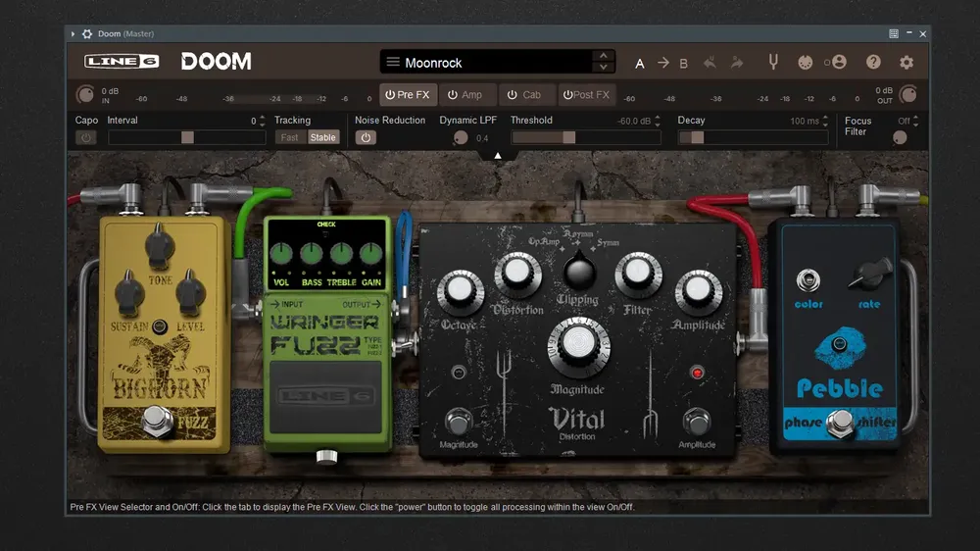
Task: Click the Line 6 logo
Action: 122,62
